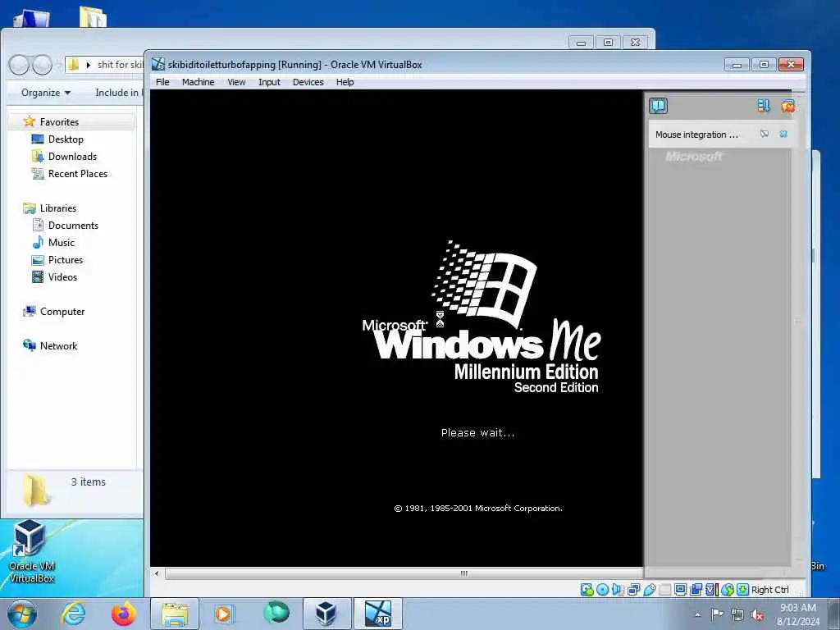Launch Firefox from taskbar
This screenshot has height=630, width=840.
(x=123, y=614)
